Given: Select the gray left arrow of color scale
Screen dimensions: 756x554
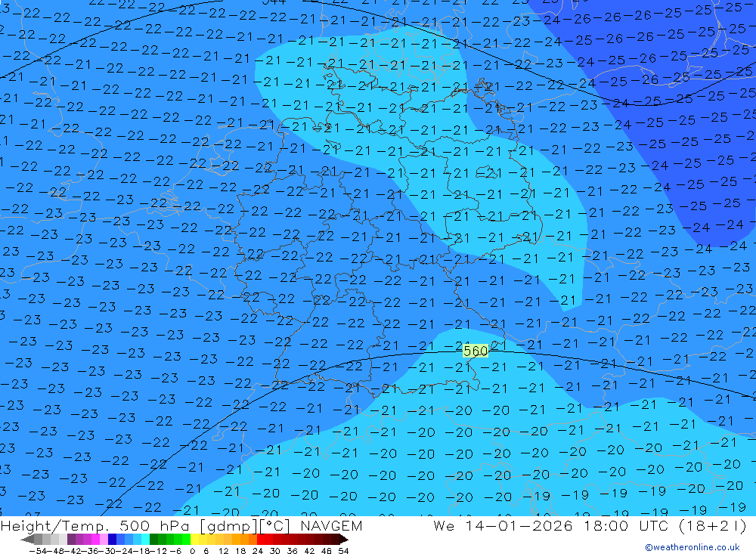Looking at the screenshot, I should pos(27,539).
